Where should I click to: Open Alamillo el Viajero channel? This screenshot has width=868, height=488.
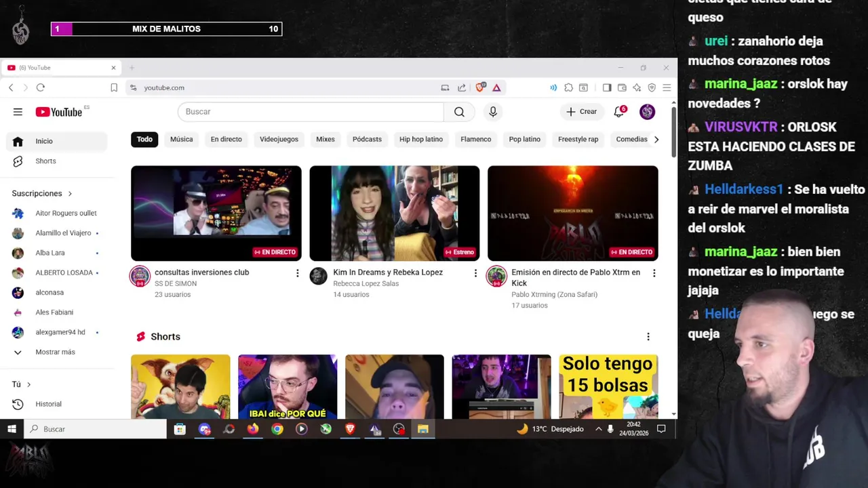(x=57, y=232)
